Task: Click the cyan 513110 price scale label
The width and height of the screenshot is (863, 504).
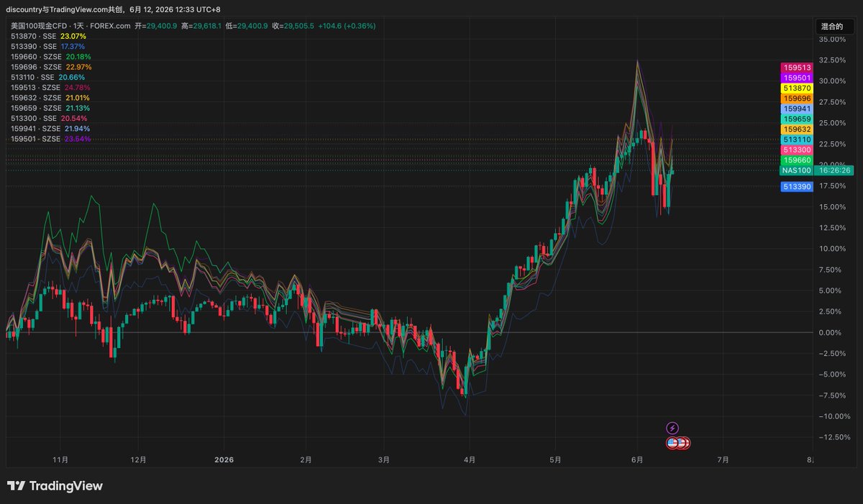Action: [797, 139]
